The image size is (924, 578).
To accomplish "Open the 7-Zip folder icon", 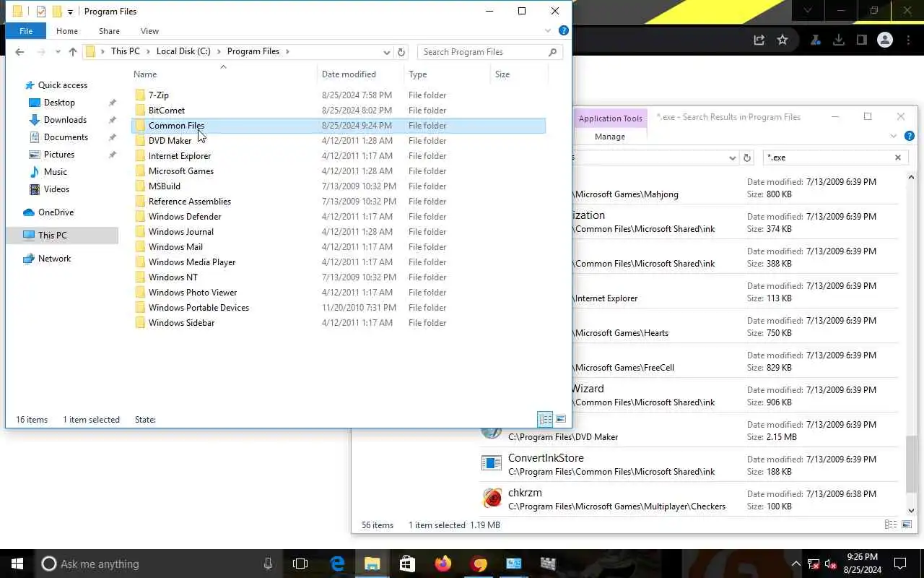I will point(140,95).
